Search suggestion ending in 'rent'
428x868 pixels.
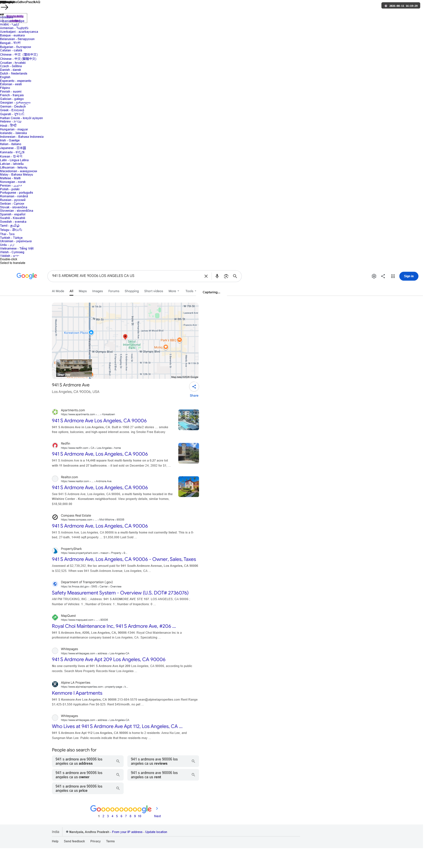163,775
